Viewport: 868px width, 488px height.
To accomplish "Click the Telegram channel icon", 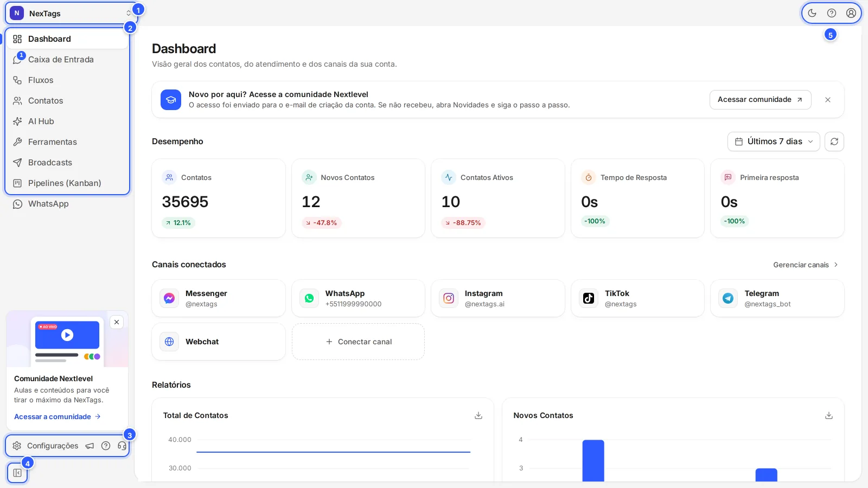I will point(728,298).
